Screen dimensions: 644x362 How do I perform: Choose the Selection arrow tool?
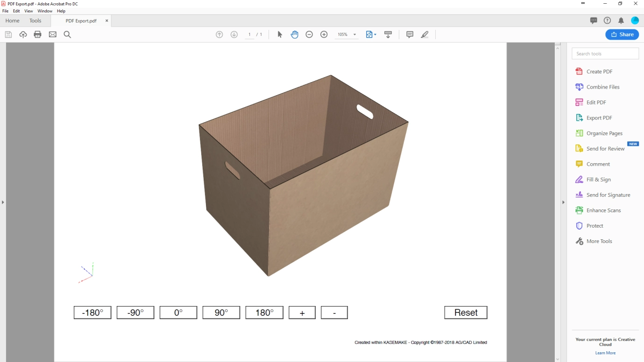[x=280, y=35]
